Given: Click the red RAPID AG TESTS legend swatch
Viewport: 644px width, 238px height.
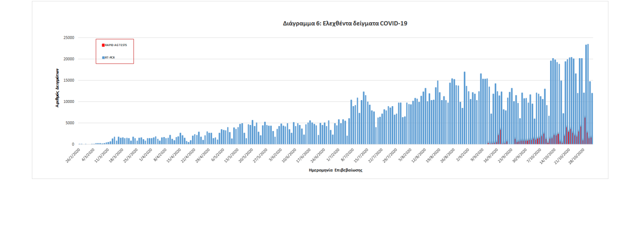Looking at the screenshot, I should [x=103, y=45].
